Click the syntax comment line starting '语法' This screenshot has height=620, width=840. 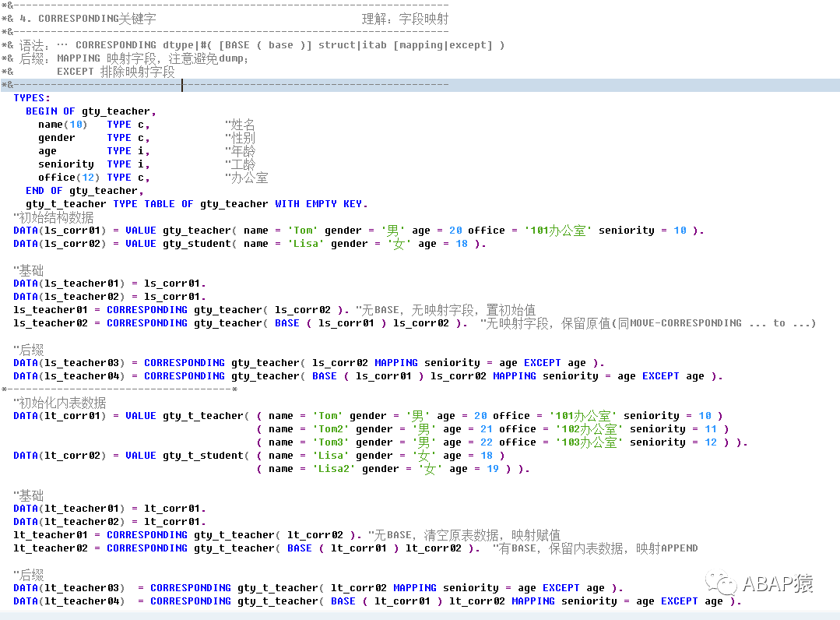262,45
